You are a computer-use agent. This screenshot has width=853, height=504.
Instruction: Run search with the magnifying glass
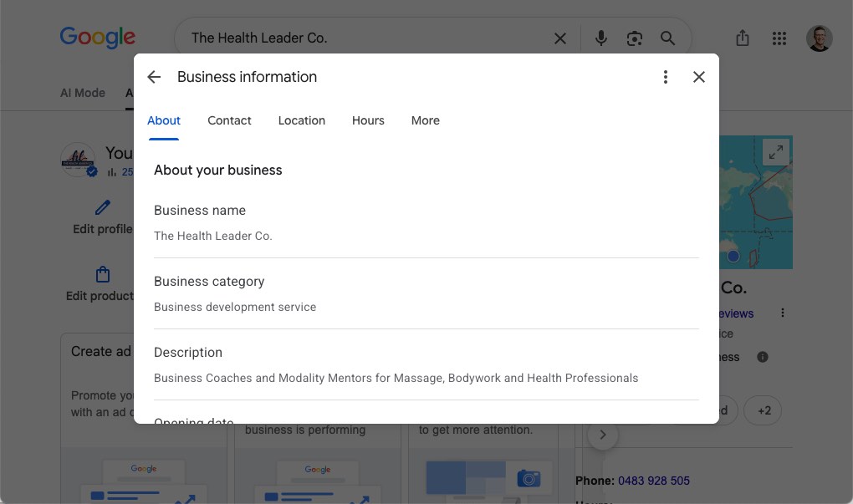667,38
